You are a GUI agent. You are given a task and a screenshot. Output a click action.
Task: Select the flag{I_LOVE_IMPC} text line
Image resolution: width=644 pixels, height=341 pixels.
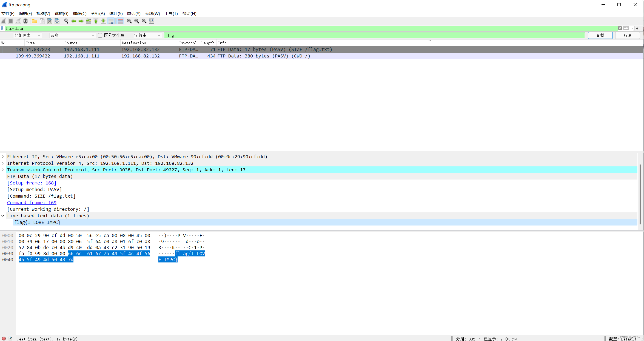(x=325, y=222)
